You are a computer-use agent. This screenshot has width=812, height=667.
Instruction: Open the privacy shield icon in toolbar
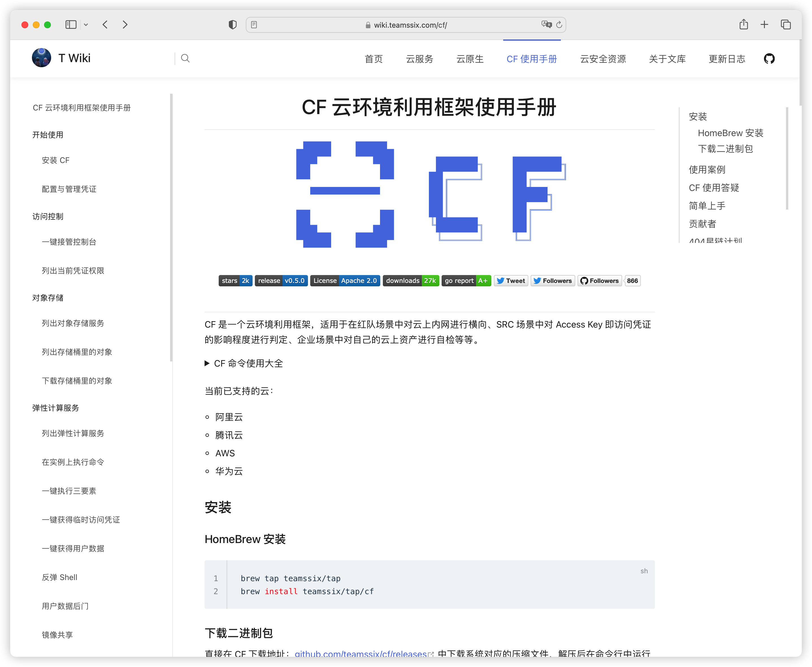[x=232, y=25]
